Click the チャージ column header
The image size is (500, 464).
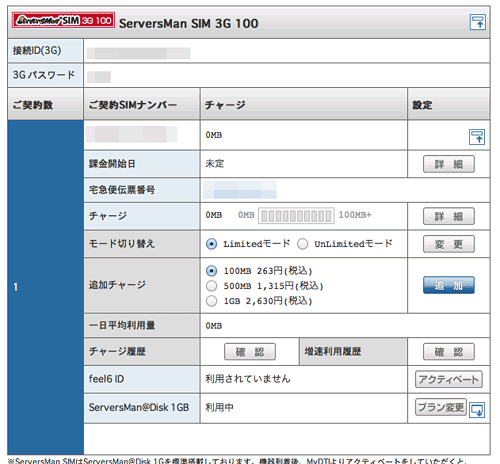(x=304, y=104)
